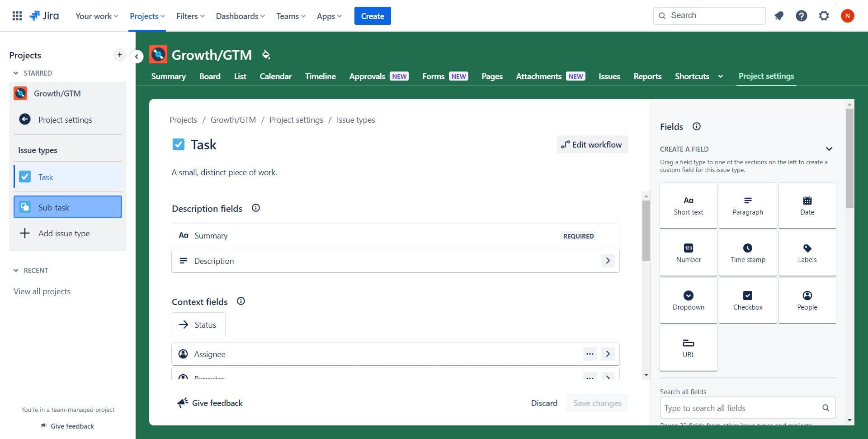Open the app switcher grid icon

point(17,16)
